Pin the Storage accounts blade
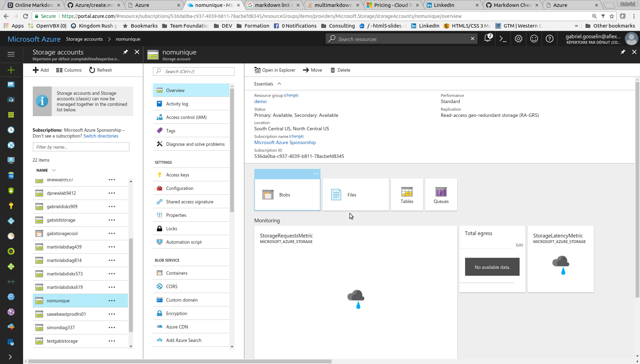Screen dimensions: 640x364 [126, 52]
